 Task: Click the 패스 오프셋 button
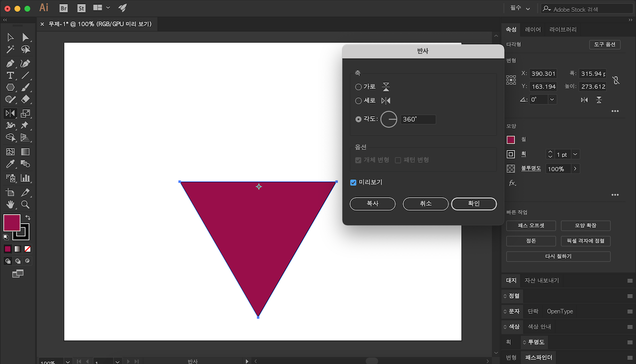pos(531,225)
